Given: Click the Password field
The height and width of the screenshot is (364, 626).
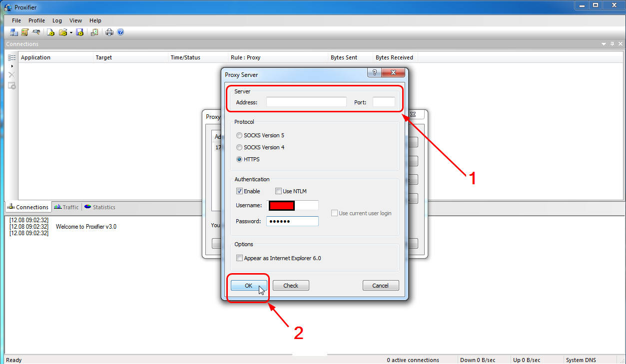Looking at the screenshot, I should 292,221.
